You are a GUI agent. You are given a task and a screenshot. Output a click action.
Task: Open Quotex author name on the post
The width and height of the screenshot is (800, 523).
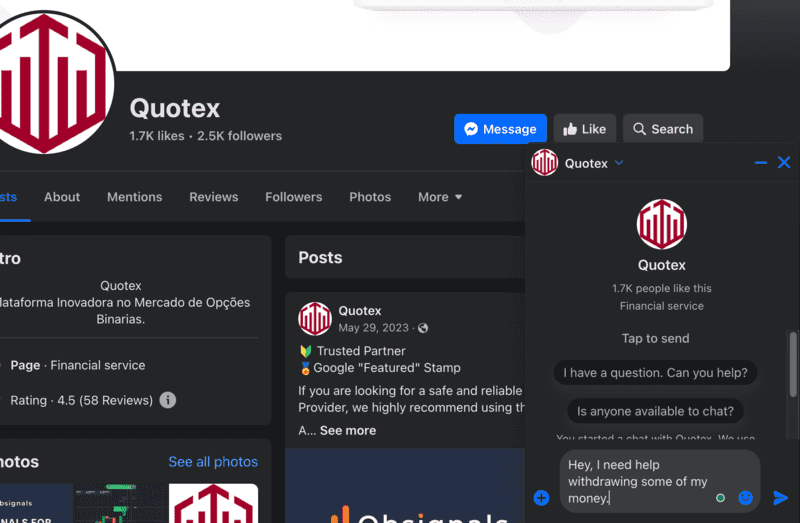[360, 311]
